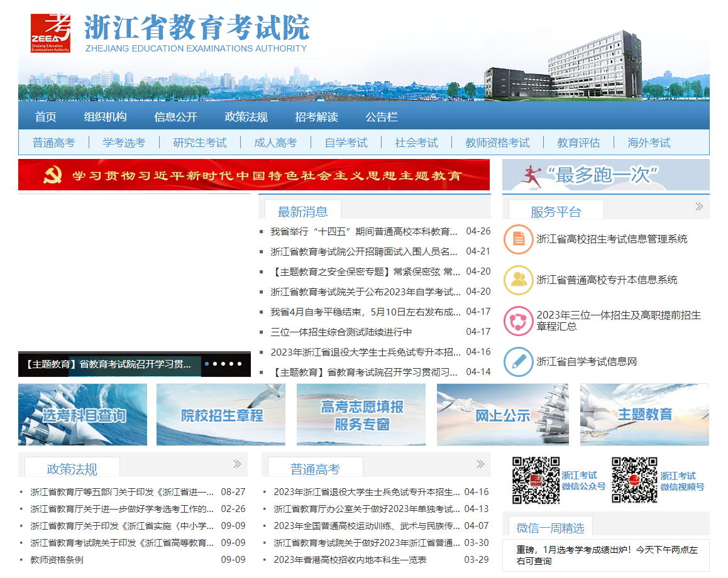The image size is (728, 578).
Task: Select 研究生考试 in sub-navigation
Action: pos(200,143)
